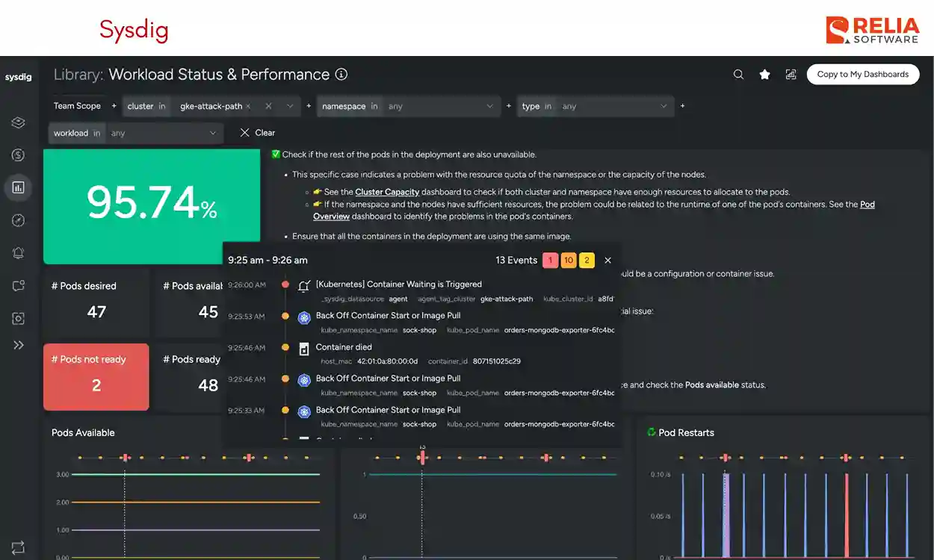The image size is (934, 560).
Task: Select the compass-style Advisor sidebar icon
Action: click(x=19, y=220)
